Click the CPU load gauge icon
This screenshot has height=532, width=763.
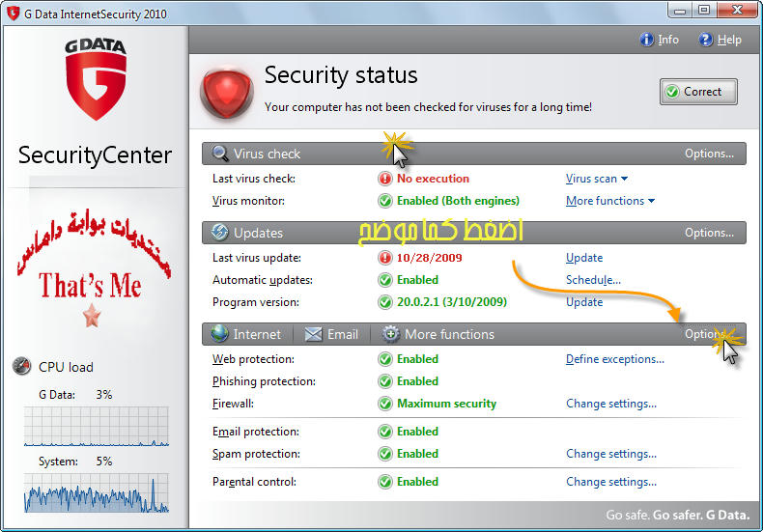22,366
